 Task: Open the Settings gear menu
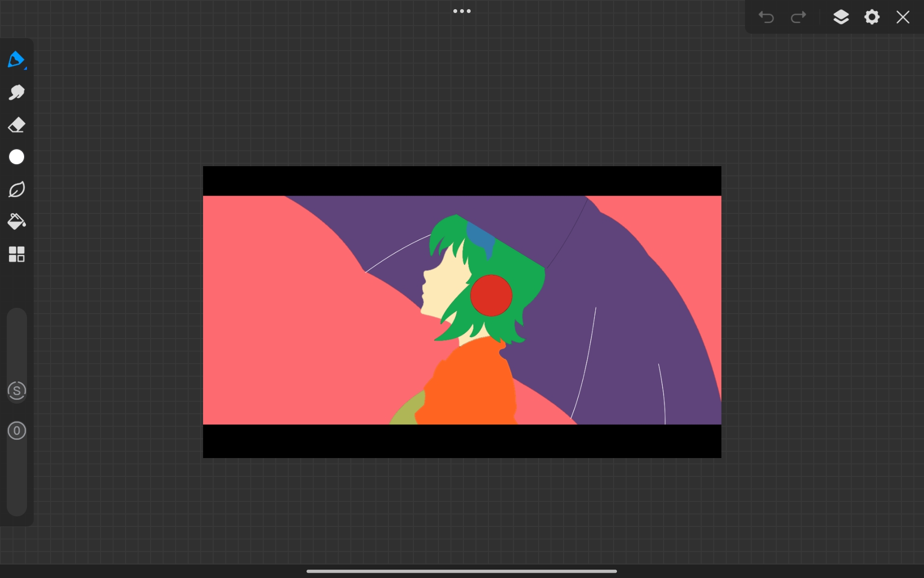click(x=872, y=17)
